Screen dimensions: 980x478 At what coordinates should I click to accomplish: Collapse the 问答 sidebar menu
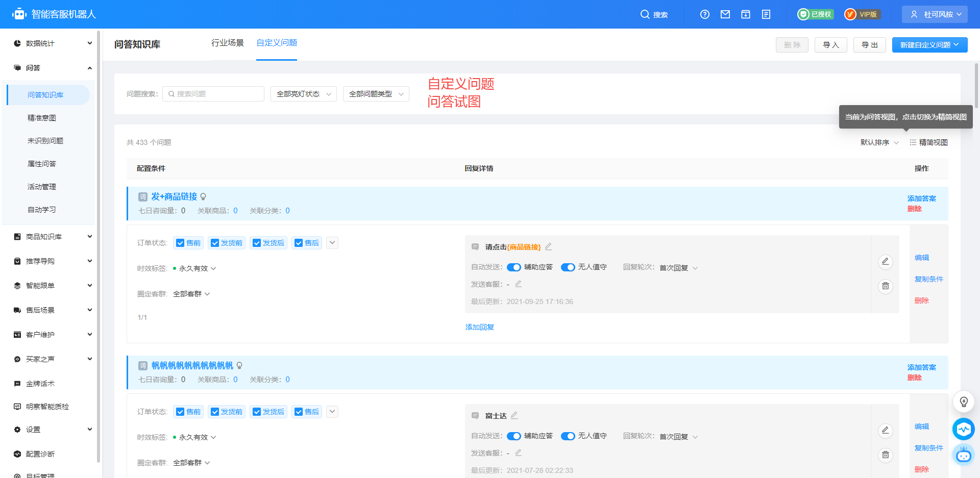[53, 68]
